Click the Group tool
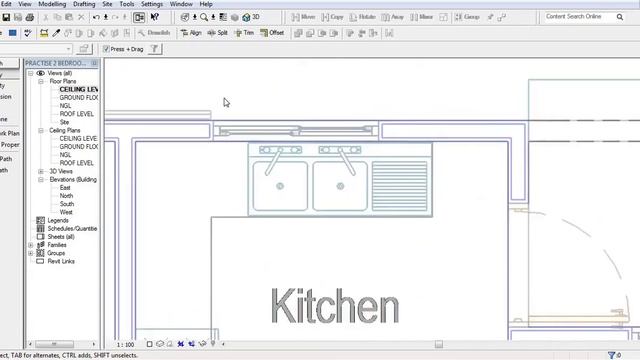The width and height of the screenshot is (640, 360). point(467,17)
